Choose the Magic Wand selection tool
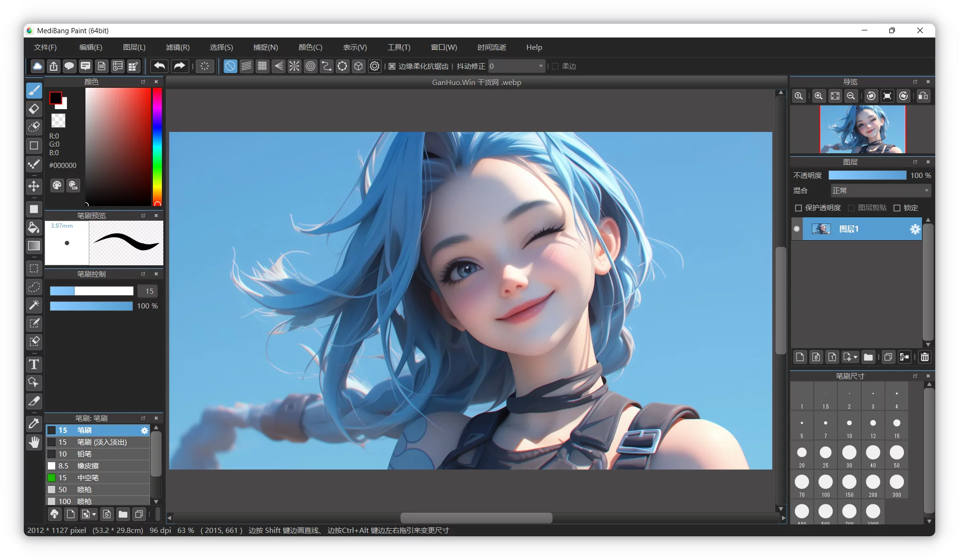This screenshot has width=959, height=560. [34, 305]
